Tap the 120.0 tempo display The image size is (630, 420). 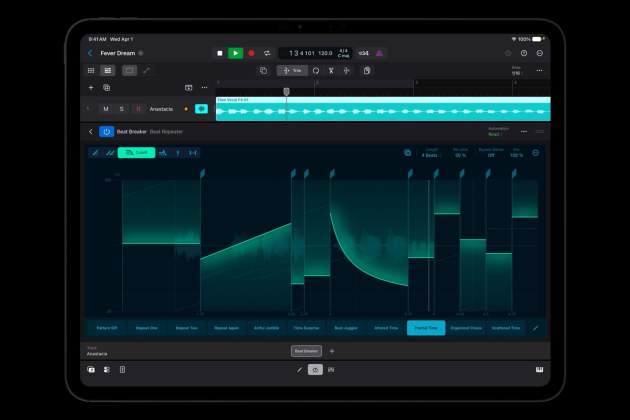pyautogui.click(x=325, y=53)
